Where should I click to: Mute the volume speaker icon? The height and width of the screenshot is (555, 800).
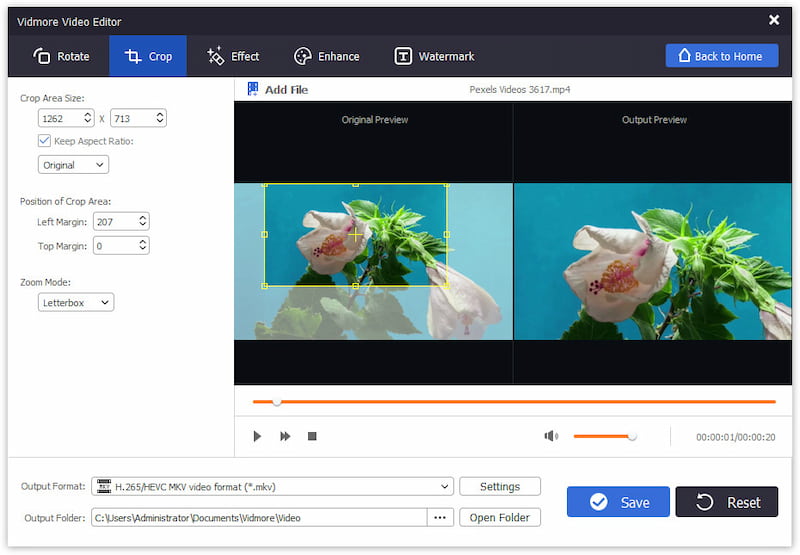click(x=550, y=436)
